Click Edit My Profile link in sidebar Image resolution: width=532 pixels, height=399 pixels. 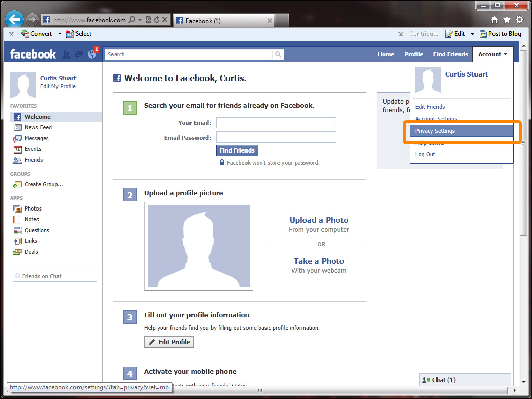tap(58, 86)
